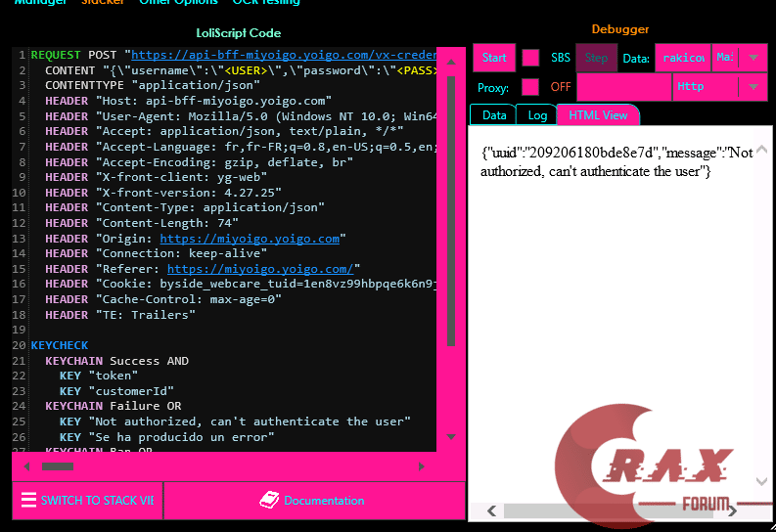Switch to the HTML View tab
Screen dimensions: 776x532
[598, 115]
